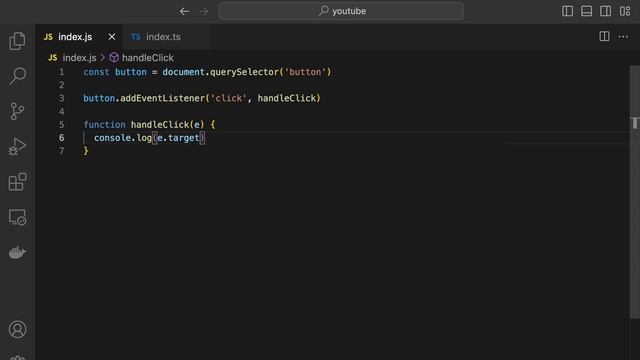Click the JS file icon in the index.js tab

coord(48,37)
